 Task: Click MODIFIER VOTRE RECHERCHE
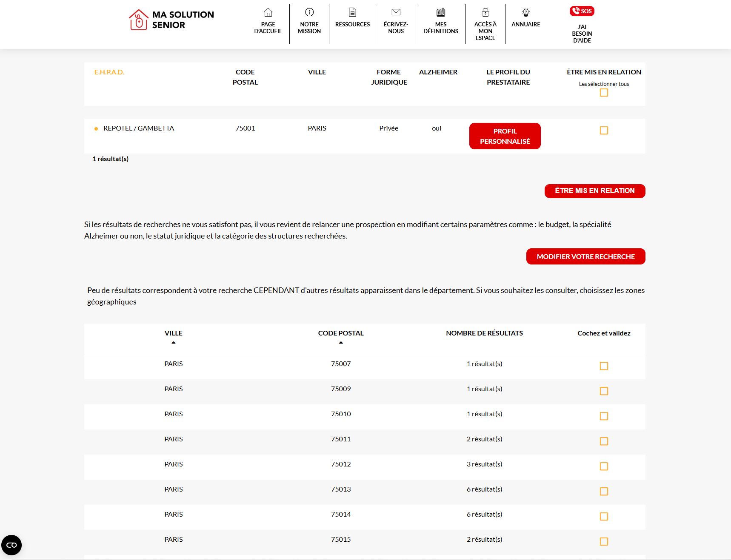[x=585, y=256]
